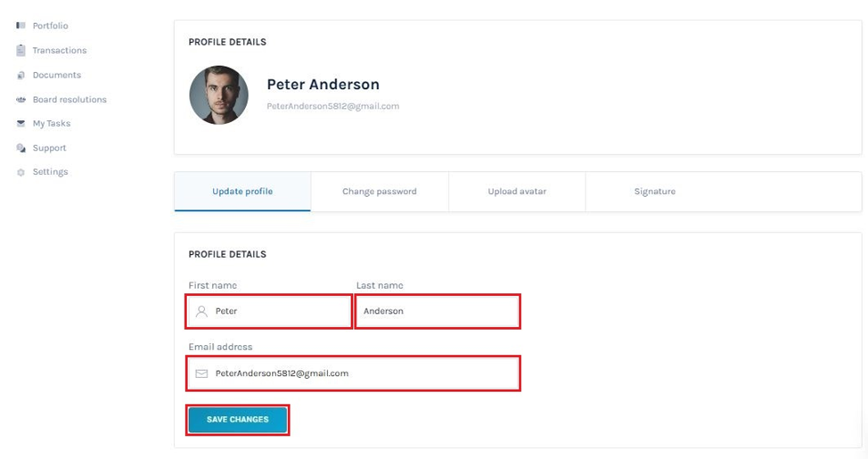
Task: Click Peter Anderson's profile avatar photo
Action: (x=218, y=94)
